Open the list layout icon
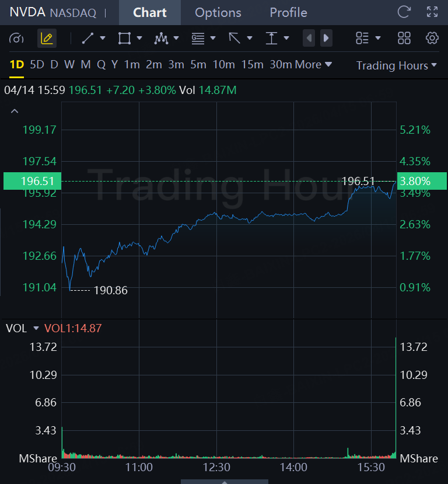 tap(362, 39)
